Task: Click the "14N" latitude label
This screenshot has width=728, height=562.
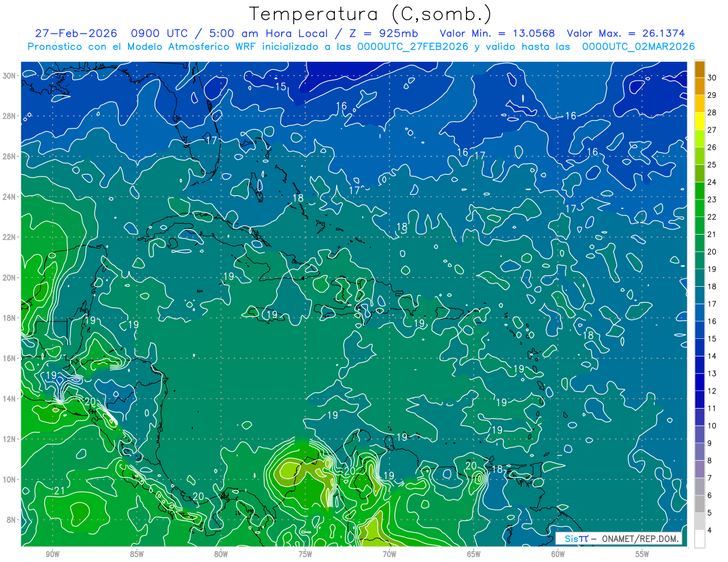Action: pos(9,398)
